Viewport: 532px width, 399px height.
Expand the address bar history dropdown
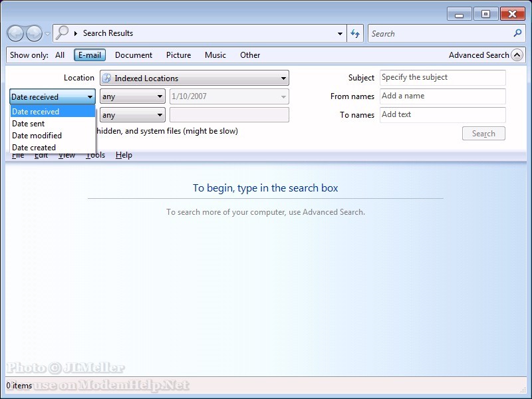click(340, 34)
